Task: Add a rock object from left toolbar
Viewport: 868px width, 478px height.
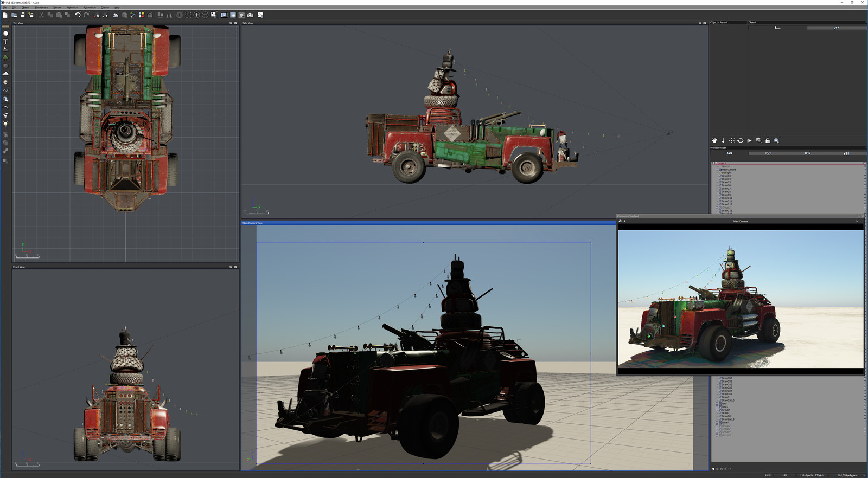Action: [x=5, y=66]
